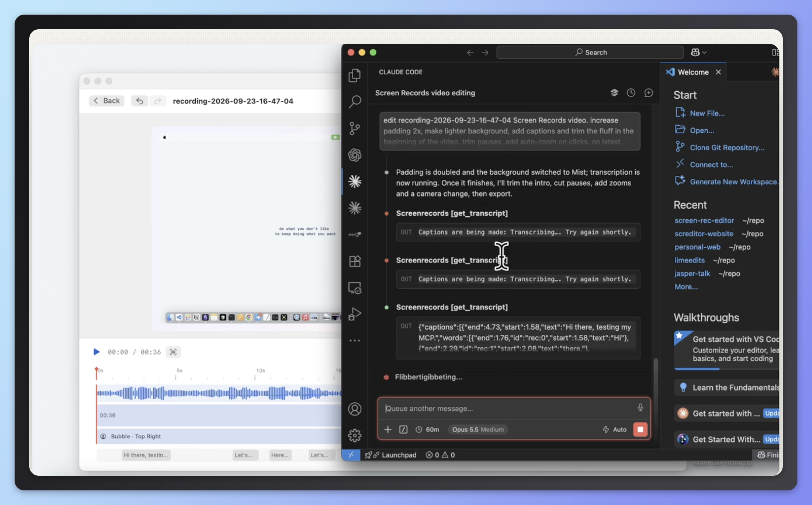This screenshot has width=812, height=505.
Task: Open Source Control in the activity bar
Action: click(355, 128)
